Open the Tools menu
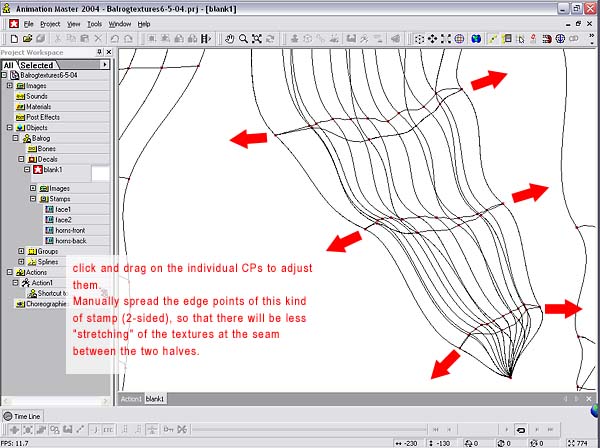This screenshot has width=600, height=448. point(94,23)
